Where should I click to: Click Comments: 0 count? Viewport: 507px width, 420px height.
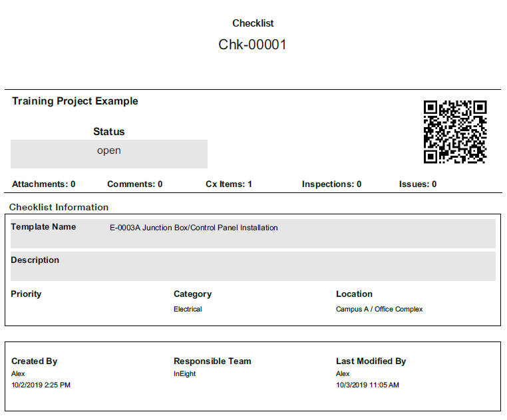[135, 184]
